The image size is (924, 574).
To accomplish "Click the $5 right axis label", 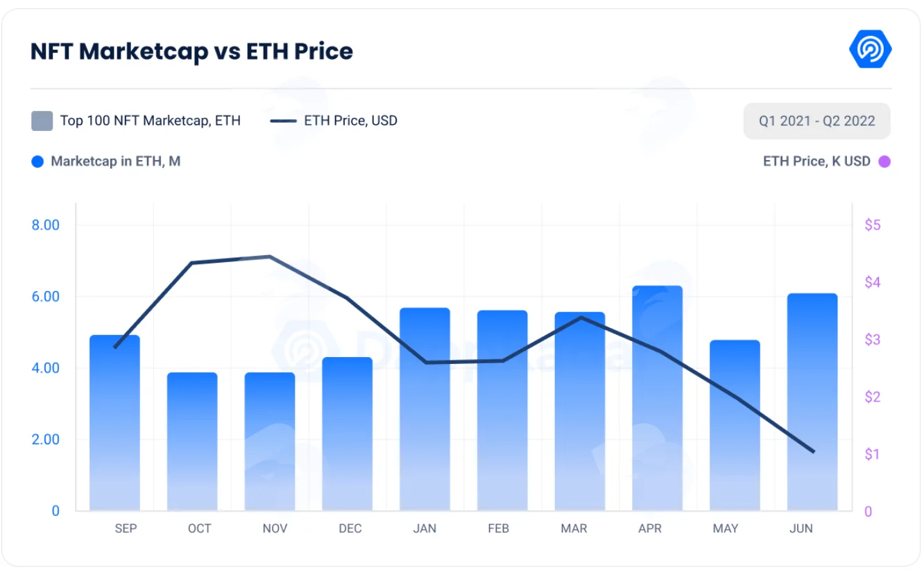I will tap(873, 225).
